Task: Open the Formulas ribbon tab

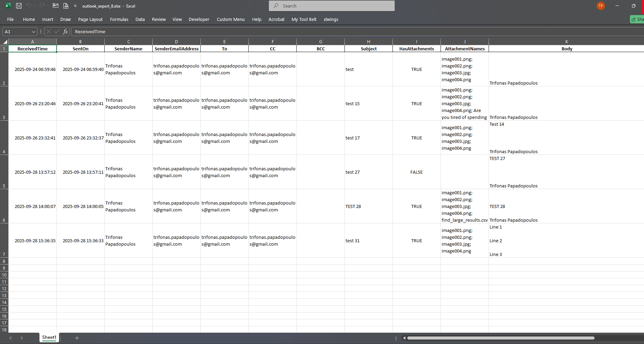Action: [x=119, y=20]
